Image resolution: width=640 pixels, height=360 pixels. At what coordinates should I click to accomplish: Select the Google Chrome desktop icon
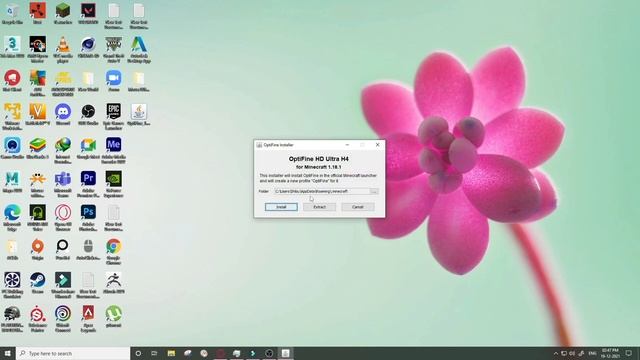click(x=113, y=252)
